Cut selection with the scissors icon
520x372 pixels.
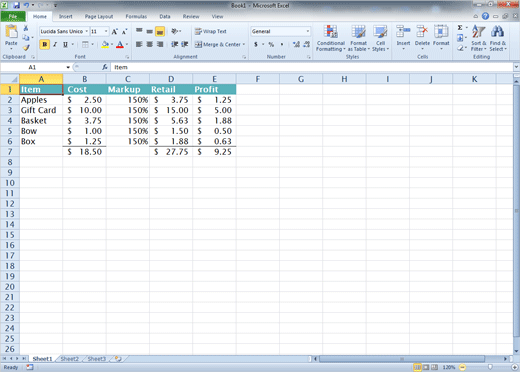26,29
